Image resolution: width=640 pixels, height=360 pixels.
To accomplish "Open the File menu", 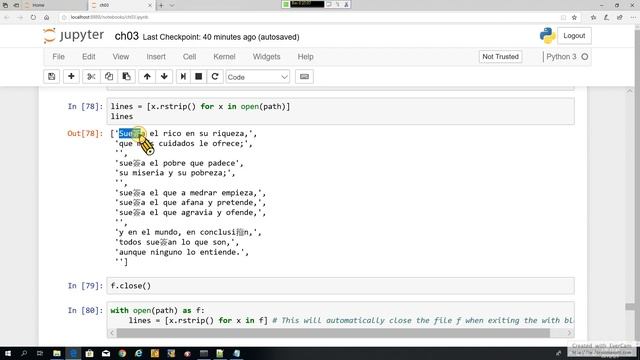I will pyautogui.click(x=58, y=57).
